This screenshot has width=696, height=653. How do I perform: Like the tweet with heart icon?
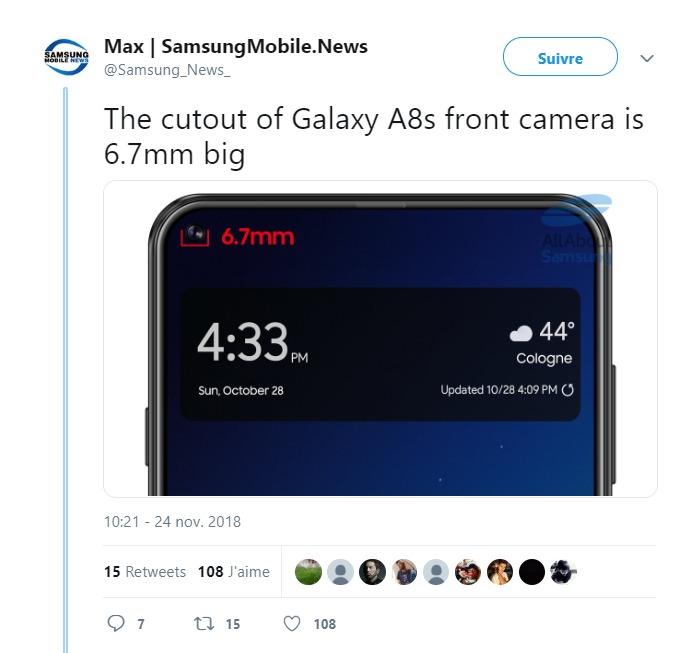(292, 624)
